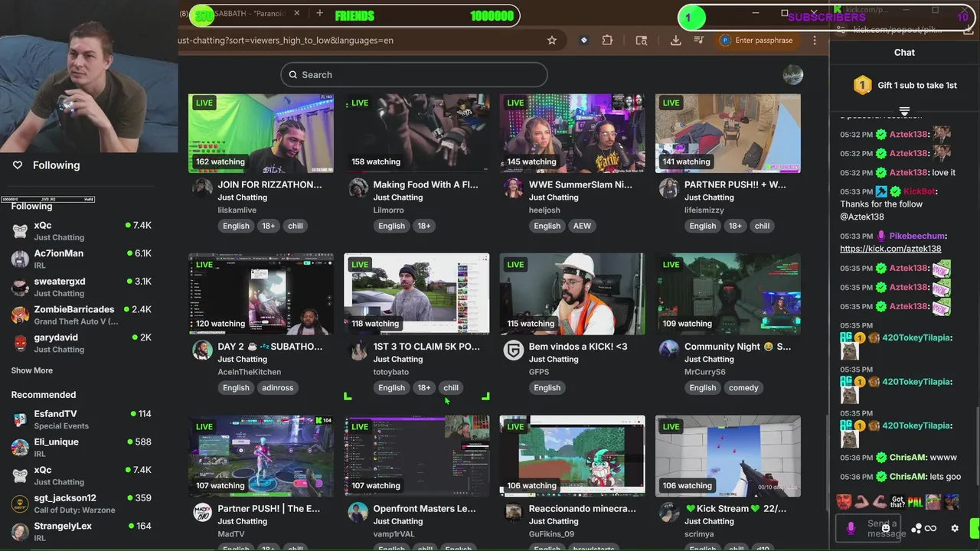Image resolution: width=980 pixels, height=551 pixels.
Task: Click liiskamlive channel avatar icon
Action: (202, 187)
